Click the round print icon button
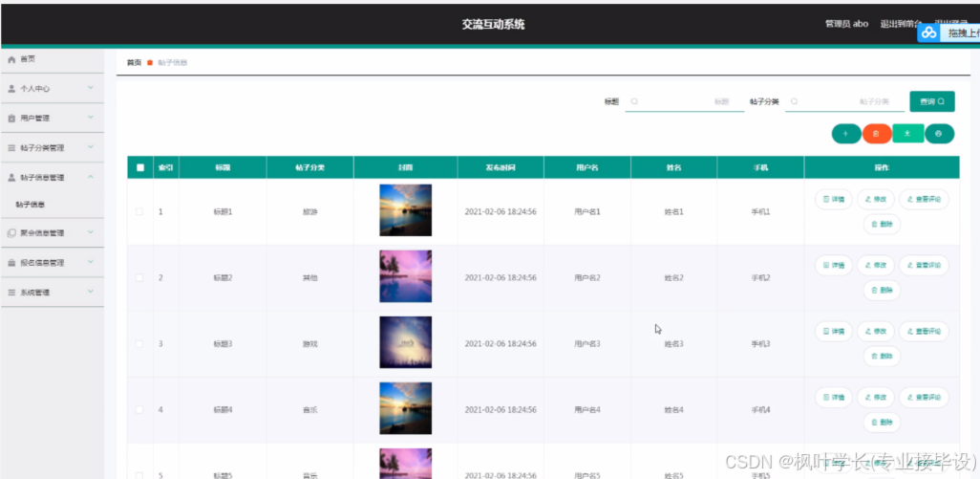980x479 pixels. click(x=939, y=134)
